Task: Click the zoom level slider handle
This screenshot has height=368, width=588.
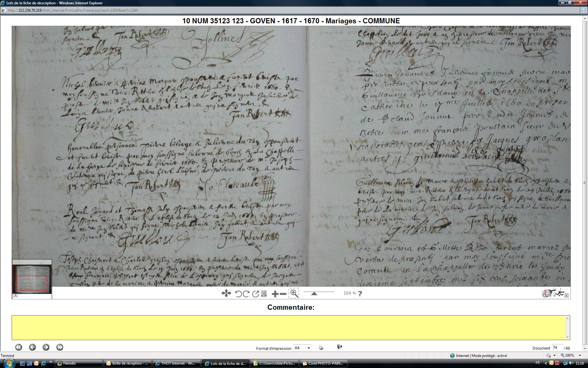Action: pyautogui.click(x=314, y=293)
